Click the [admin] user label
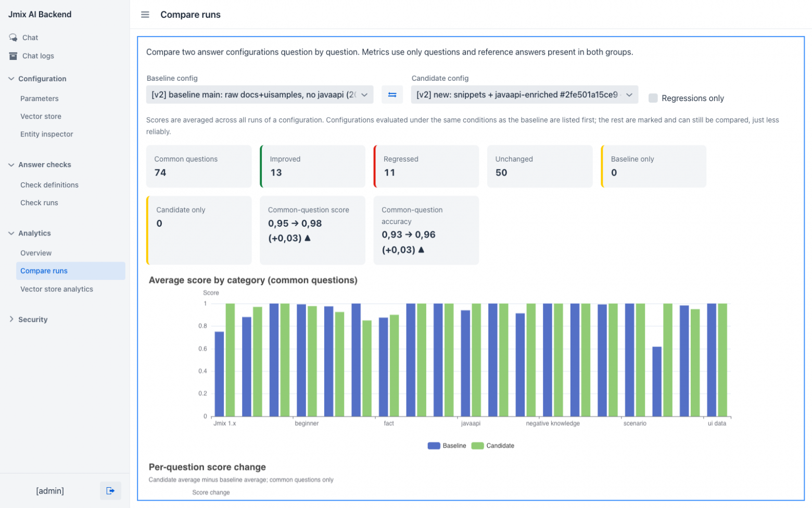Image resolution: width=812 pixels, height=508 pixels. coord(50,491)
